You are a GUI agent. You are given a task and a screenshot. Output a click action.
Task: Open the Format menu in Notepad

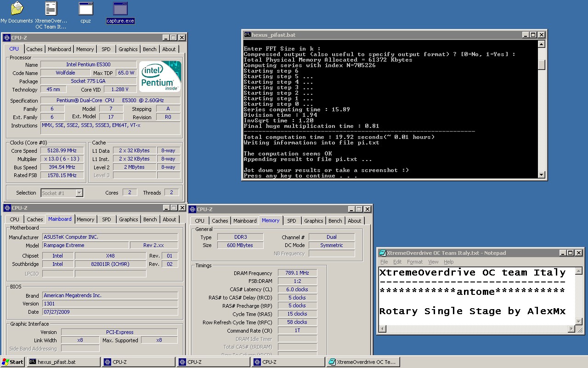pos(415,262)
